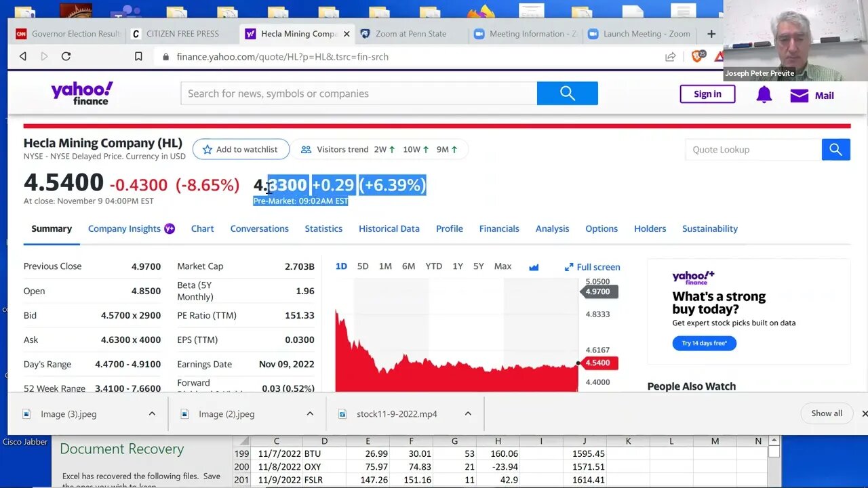Screen dimensions: 868x488
Task: Open the Brave Shields lion icon
Action: [698, 56]
